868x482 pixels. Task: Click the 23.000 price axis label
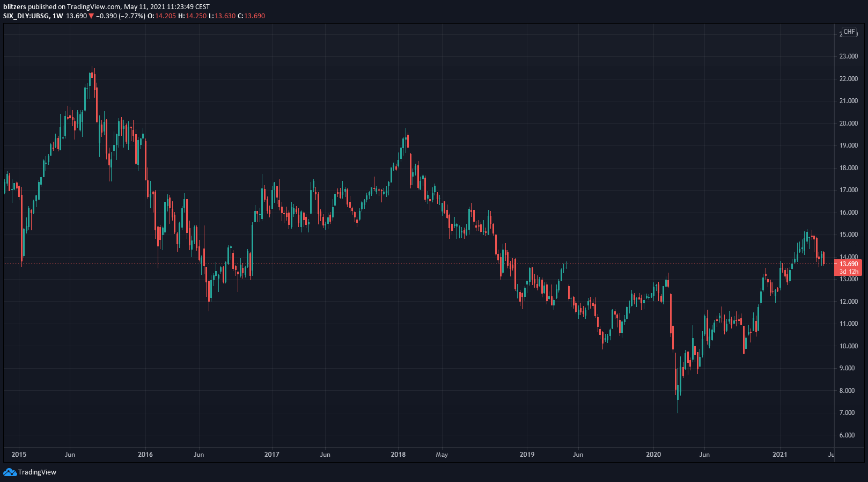pyautogui.click(x=849, y=56)
